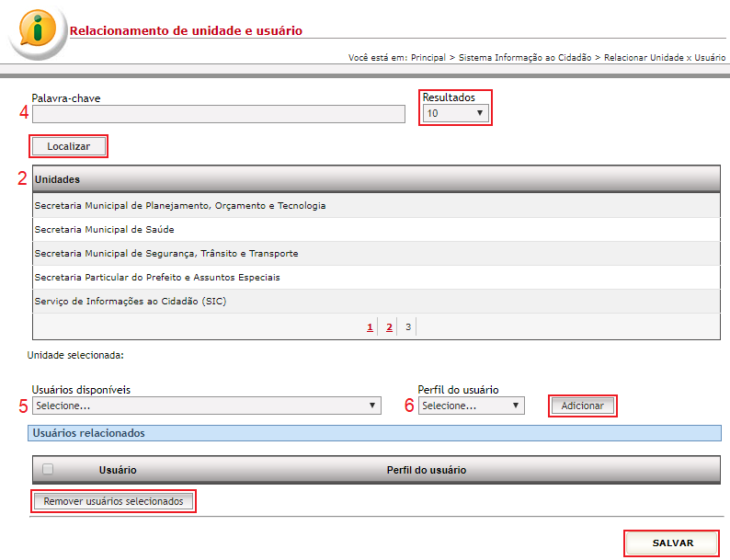
Task: Click the Localizar button
Action: click(68, 146)
